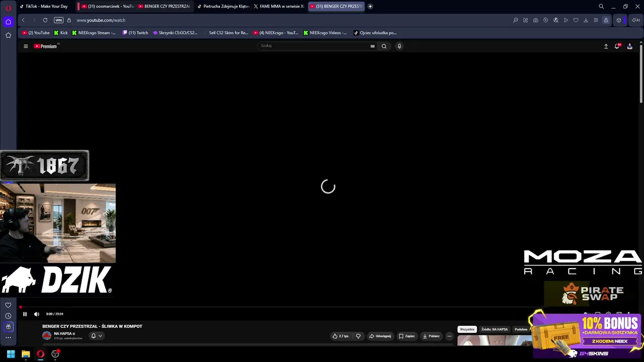Toggle the VPN badge in address bar
The width and height of the screenshot is (644, 362).
click(58, 20)
